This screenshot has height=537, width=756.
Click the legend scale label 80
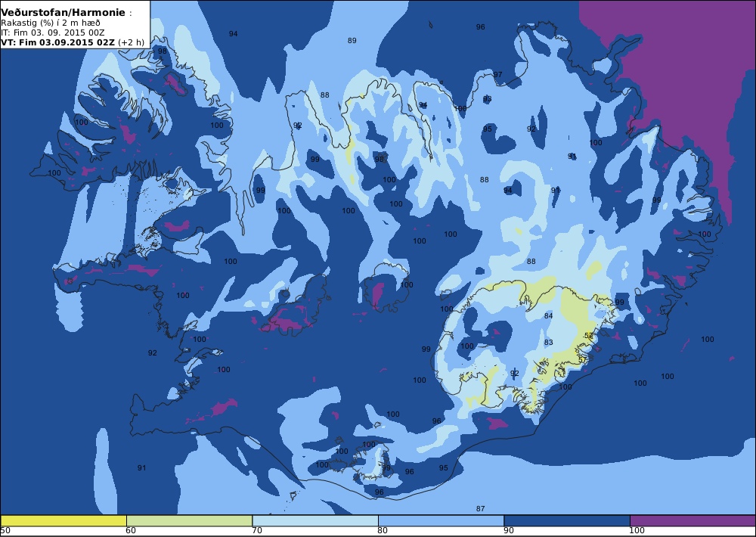(x=383, y=531)
